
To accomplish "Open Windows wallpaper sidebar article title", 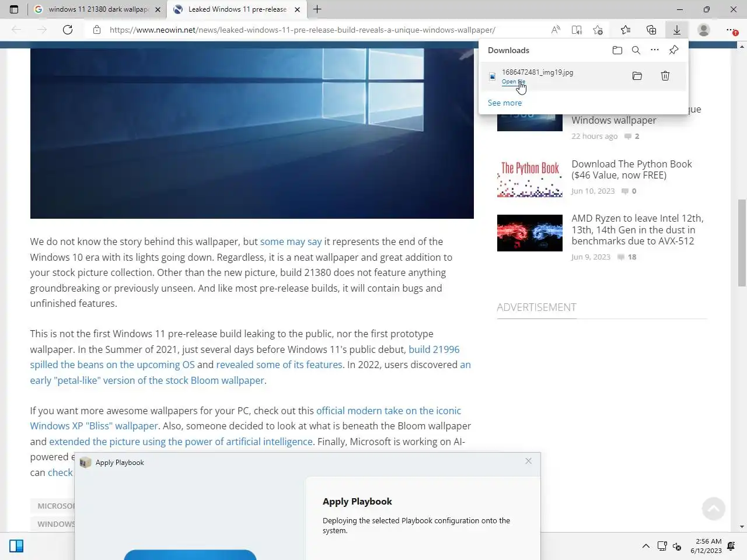I will tap(614, 120).
